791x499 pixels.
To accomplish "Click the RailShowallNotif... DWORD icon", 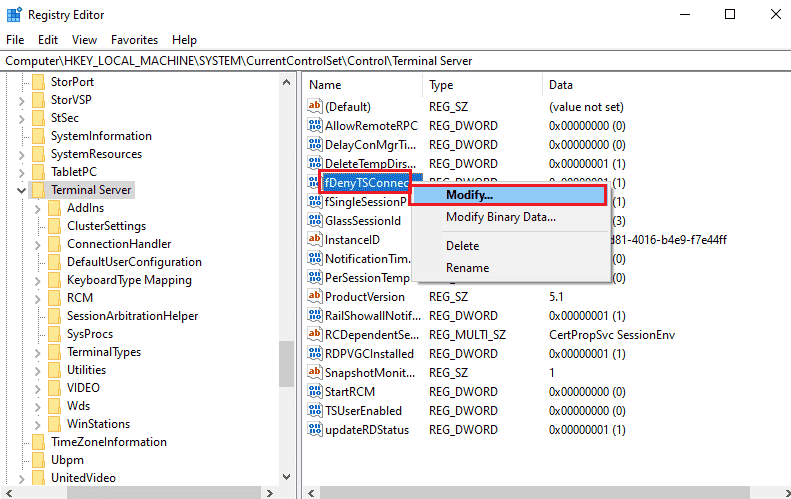I will (315, 315).
